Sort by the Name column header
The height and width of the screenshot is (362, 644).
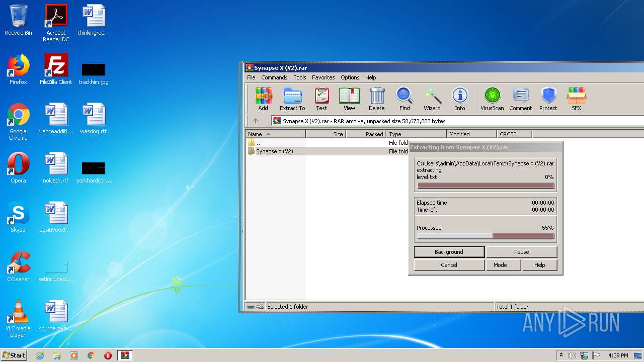tap(275, 134)
